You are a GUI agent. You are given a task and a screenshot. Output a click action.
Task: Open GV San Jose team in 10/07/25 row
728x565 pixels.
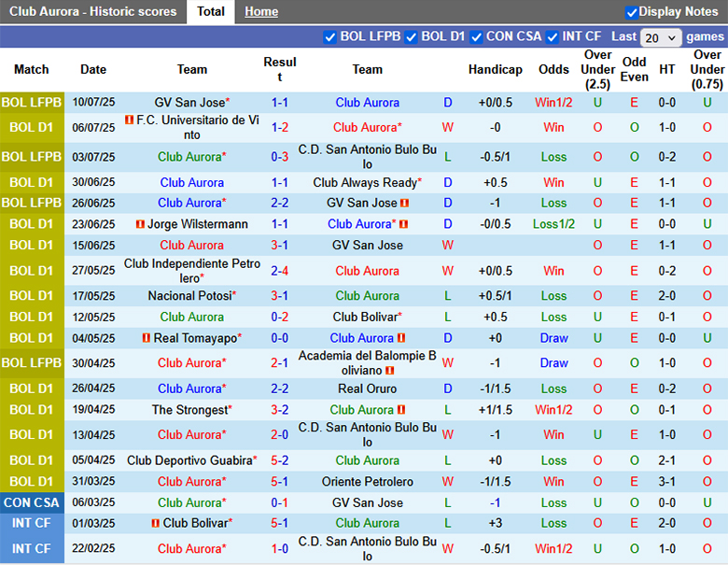191,102
